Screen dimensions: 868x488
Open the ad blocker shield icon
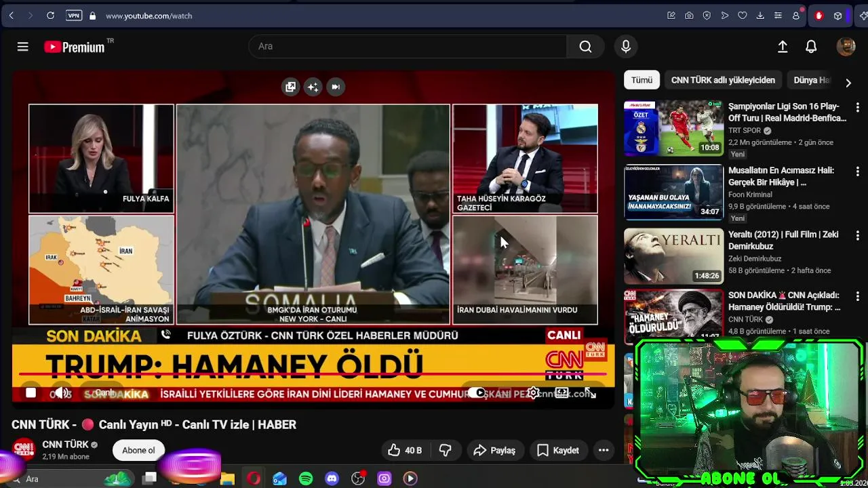click(x=707, y=16)
